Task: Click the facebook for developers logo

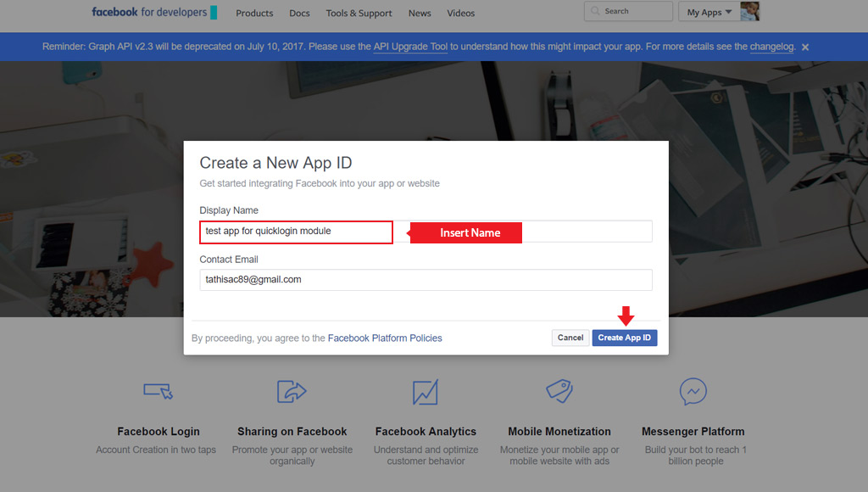Action: click(154, 12)
